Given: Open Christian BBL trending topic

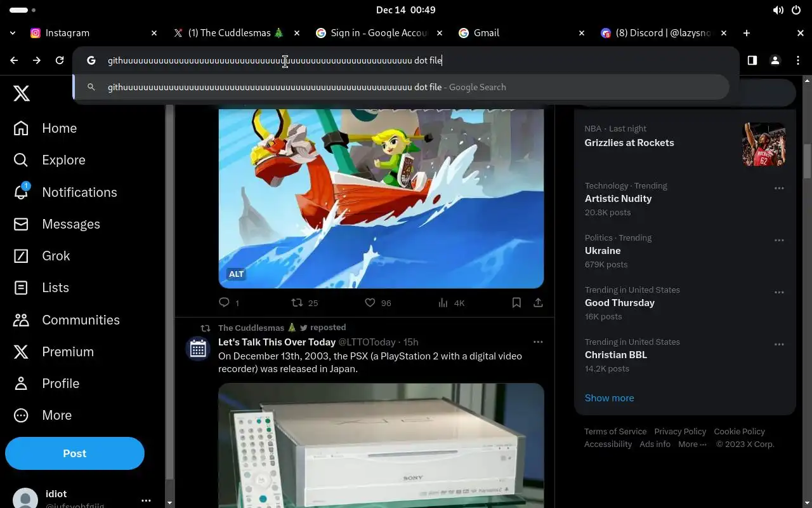Looking at the screenshot, I should click(x=616, y=355).
